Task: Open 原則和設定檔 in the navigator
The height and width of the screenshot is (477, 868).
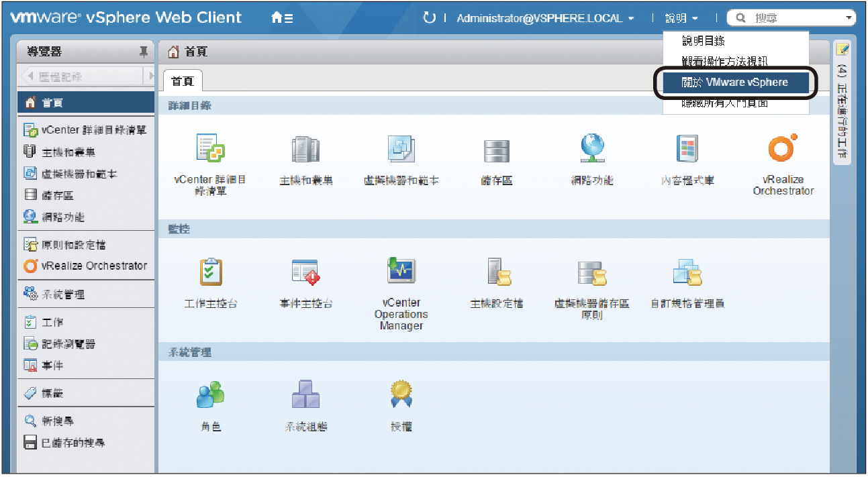Action: (x=87, y=245)
